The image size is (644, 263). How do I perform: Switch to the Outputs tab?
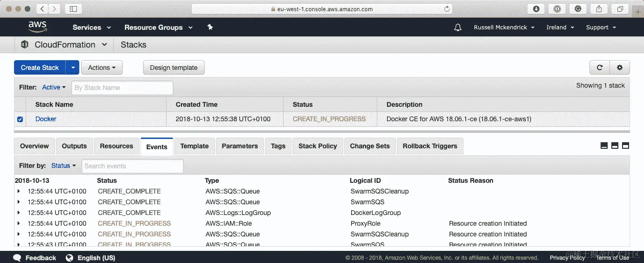coord(74,146)
